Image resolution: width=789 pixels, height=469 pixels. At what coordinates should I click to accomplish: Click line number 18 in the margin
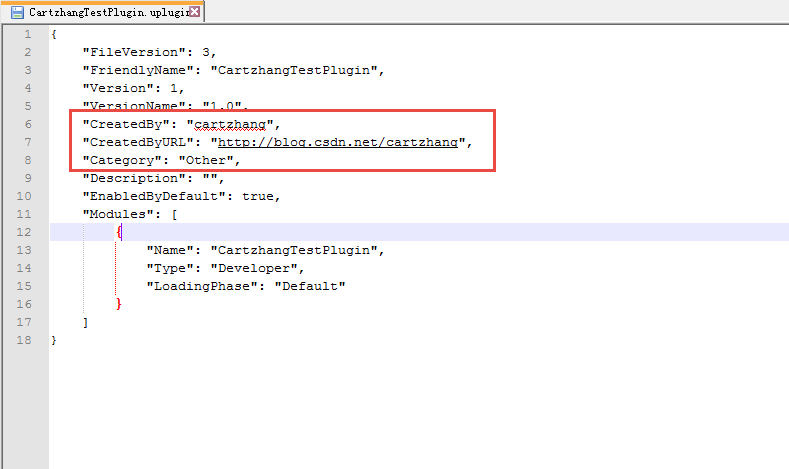[24, 340]
